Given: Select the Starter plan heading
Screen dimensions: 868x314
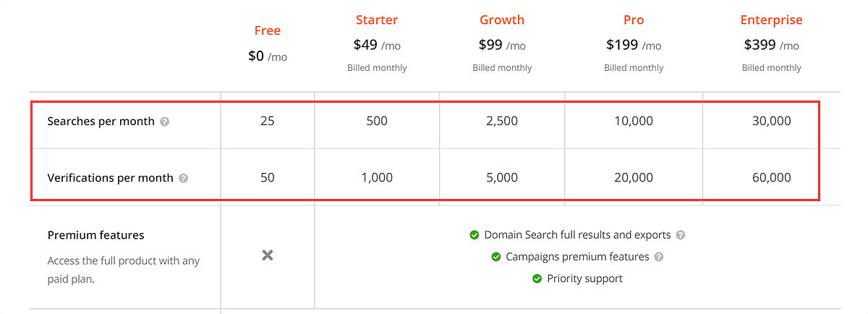Looking at the screenshot, I should click(x=377, y=20).
